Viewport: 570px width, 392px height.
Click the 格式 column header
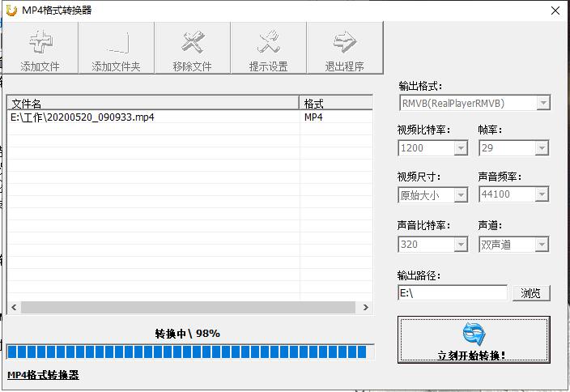[336, 104]
